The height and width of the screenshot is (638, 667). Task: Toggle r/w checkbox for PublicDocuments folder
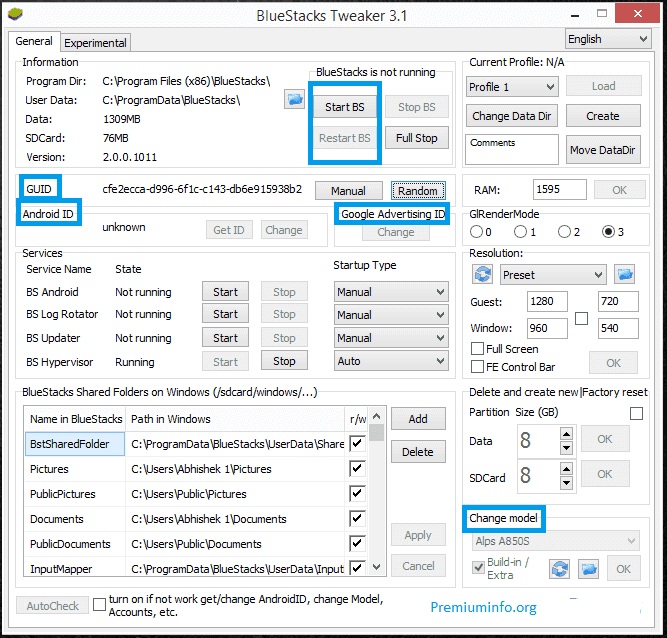pyautogui.click(x=357, y=544)
